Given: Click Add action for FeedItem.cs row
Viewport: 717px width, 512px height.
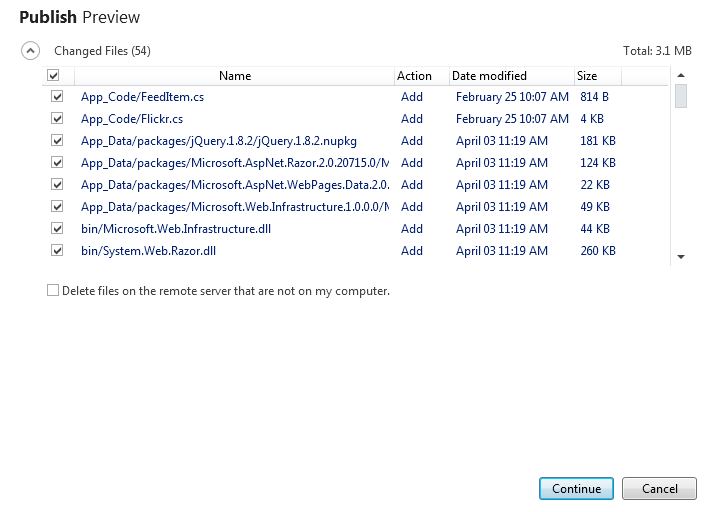Looking at the screenshot, I should (412, 97).
